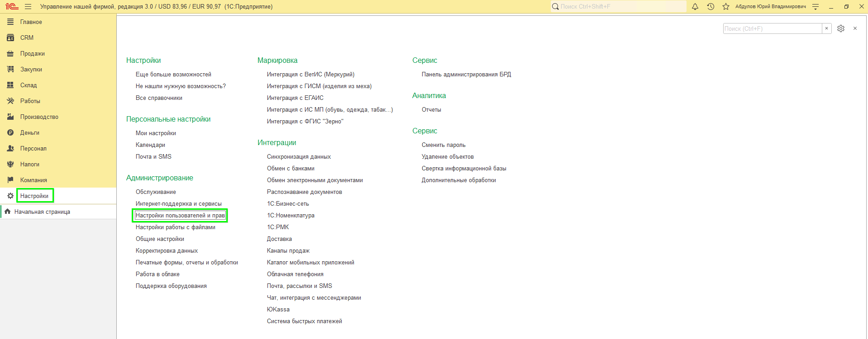Open Интеграция с ЕГАИС
The width and height of the screenshot is (868, 339).
point(295,98)
